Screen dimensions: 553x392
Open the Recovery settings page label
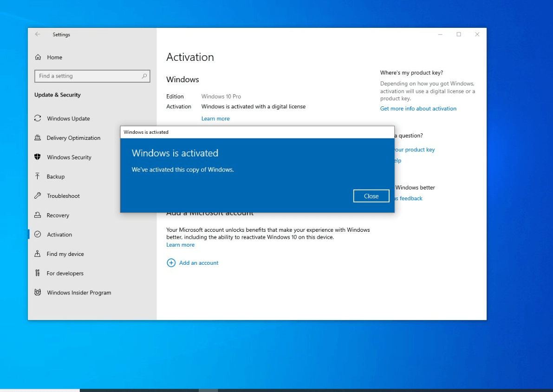click(x=58, y=216)
